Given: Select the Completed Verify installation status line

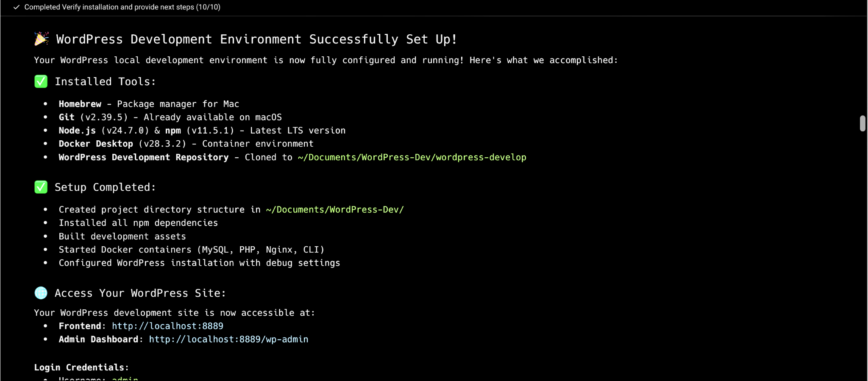Looking at the screenshot, I should [122, 7].
